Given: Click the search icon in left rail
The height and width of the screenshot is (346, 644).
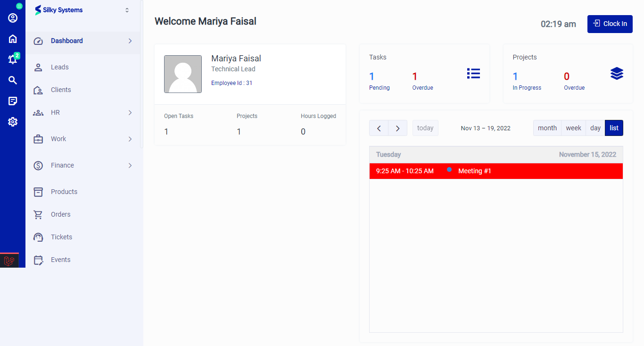Looking at the screenshot, I should 12,80.
